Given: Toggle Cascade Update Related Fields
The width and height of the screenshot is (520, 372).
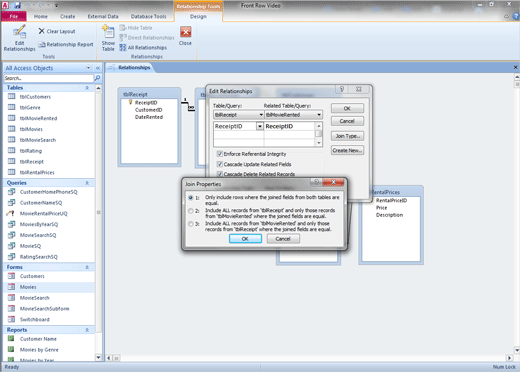Looking at the screenshot, I should (220, 164).
